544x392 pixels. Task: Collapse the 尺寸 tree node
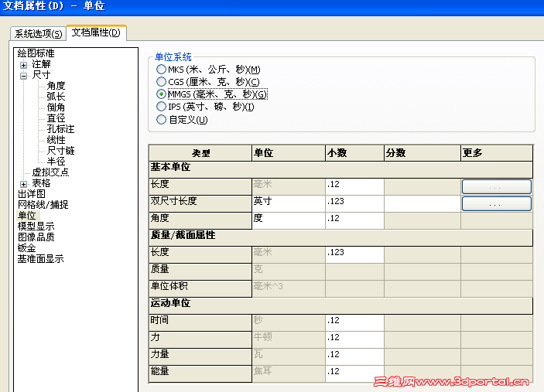point(23,76)
